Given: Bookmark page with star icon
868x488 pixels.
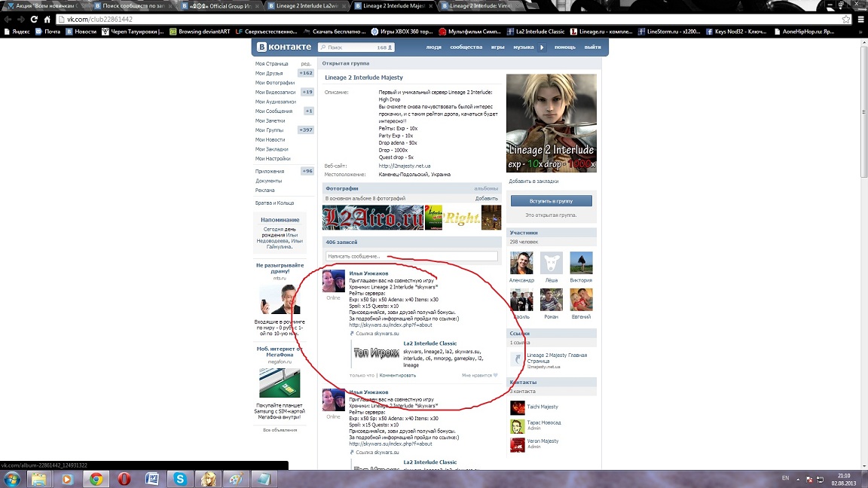Looking at the screenshot, I should [846, 20].
